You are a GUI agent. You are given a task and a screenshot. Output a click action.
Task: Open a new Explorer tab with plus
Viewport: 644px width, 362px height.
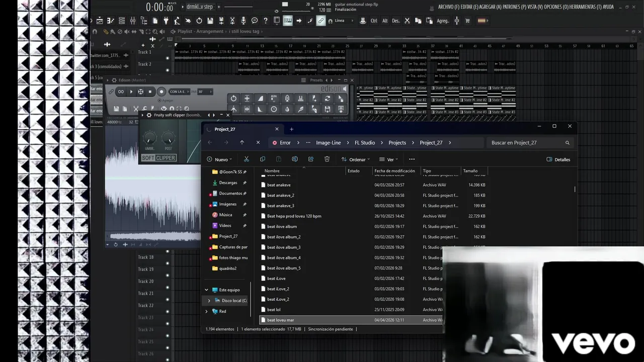coord(291,129)
